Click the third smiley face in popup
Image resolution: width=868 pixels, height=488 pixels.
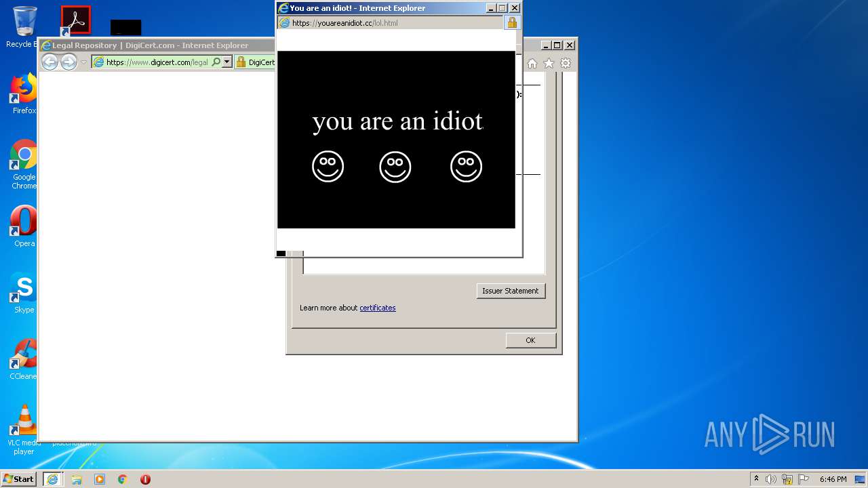click(x=467, y=166)
